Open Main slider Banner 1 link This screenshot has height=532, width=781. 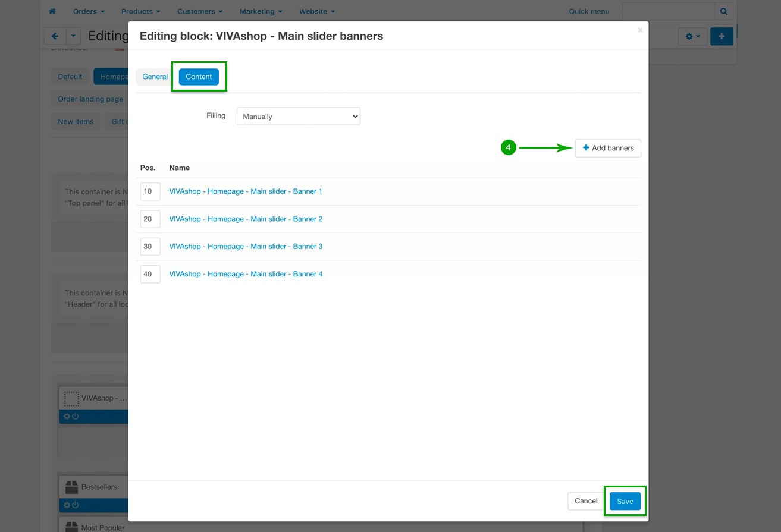tap(246, 191)
